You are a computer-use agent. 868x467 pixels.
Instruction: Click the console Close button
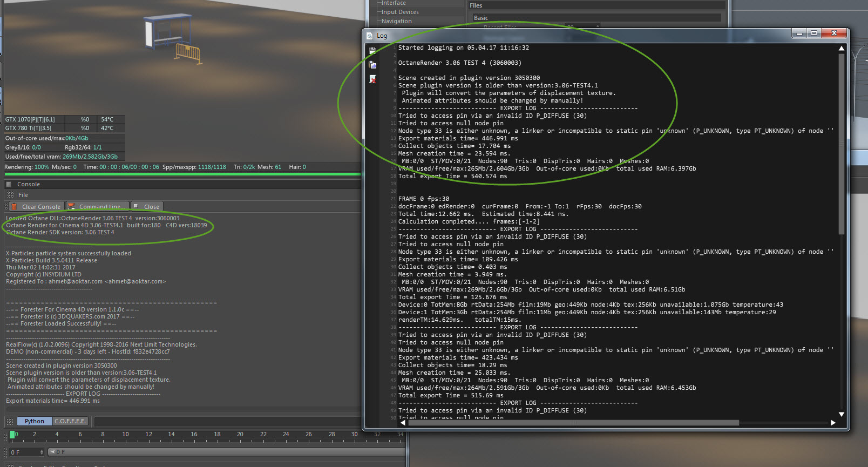pos(147,207)
